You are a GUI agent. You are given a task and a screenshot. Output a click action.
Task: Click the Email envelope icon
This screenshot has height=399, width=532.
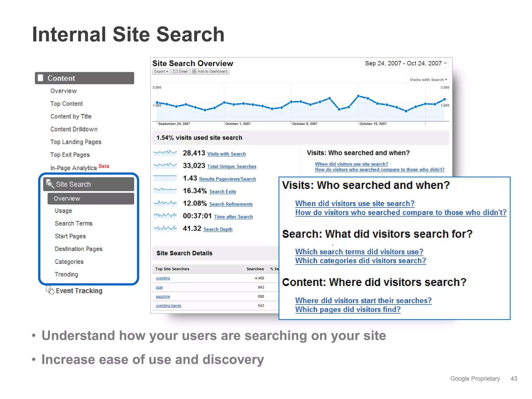pyautogui.click(x=176, y=71)
